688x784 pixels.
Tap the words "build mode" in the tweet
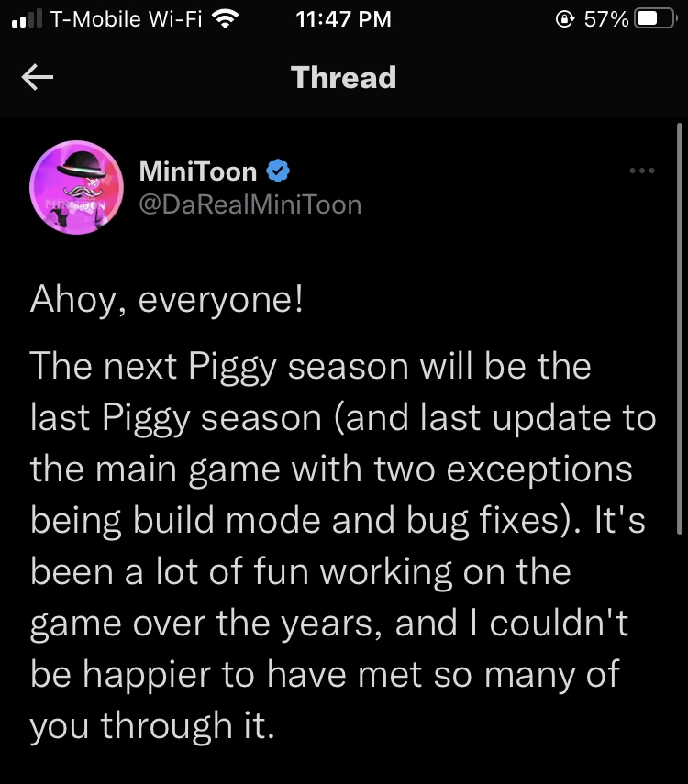241,521
